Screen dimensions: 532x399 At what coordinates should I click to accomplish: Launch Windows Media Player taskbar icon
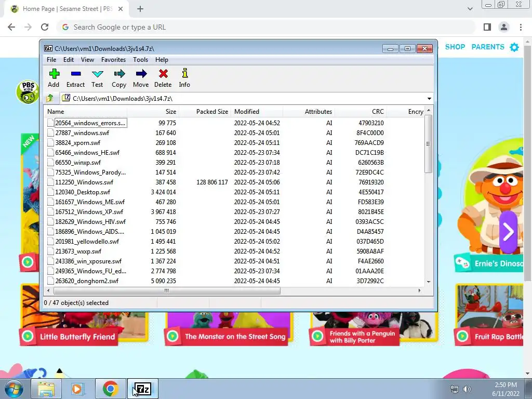[x=77, y=389]
